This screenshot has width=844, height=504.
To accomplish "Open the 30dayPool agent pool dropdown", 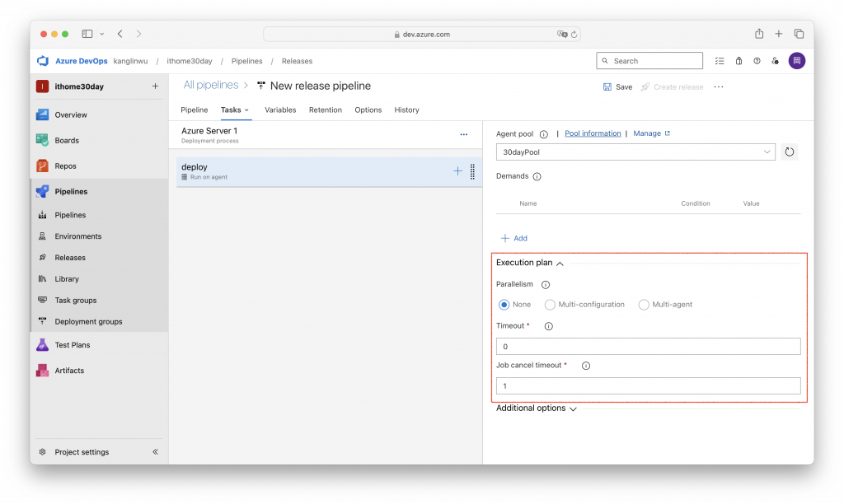I will pyautogui.click(x=635, y=152).
